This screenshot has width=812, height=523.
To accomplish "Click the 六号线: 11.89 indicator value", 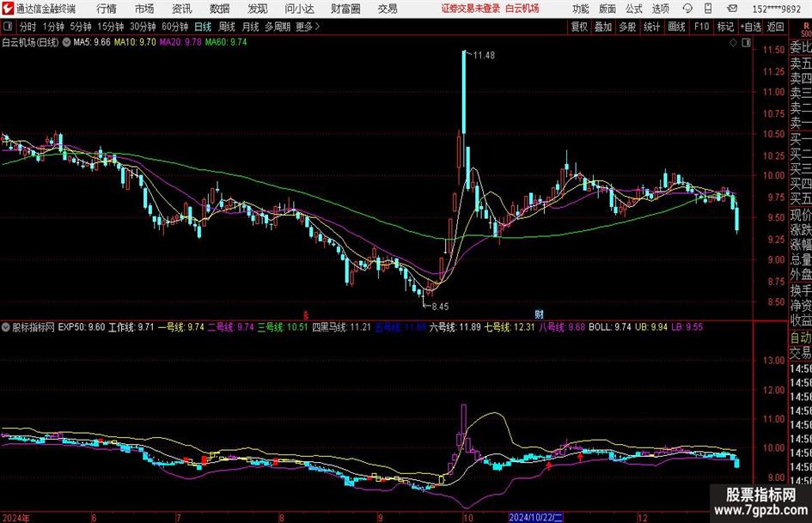I will pos(455,327).
